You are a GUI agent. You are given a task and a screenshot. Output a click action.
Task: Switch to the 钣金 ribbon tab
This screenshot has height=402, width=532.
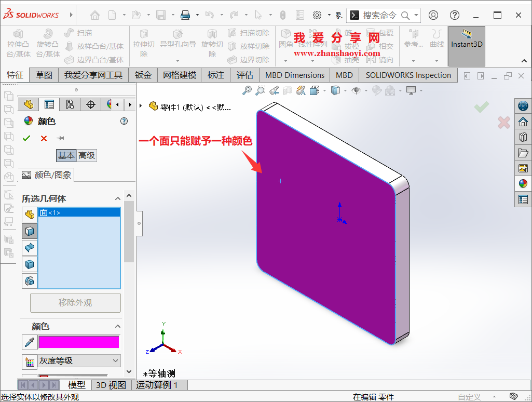tap(143, 75)
